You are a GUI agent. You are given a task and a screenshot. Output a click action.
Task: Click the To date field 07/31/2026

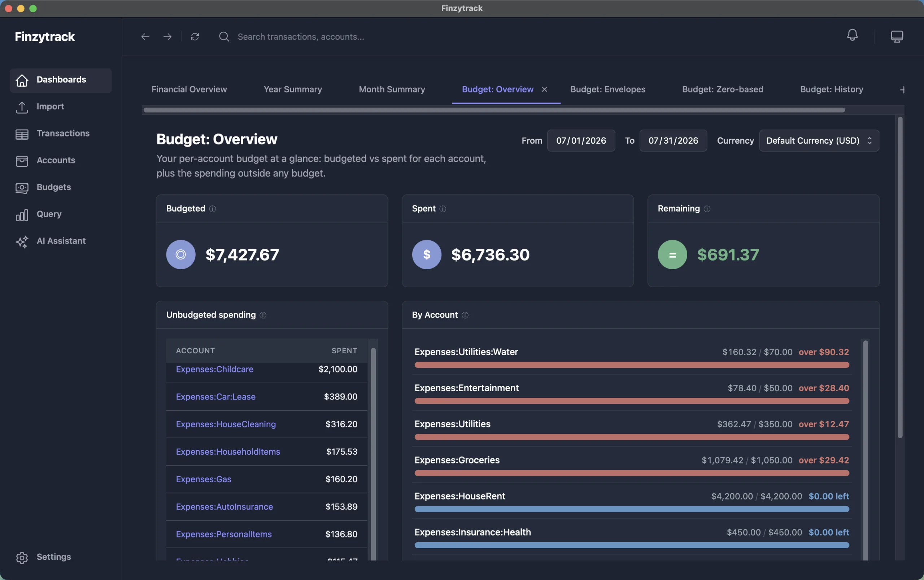tap(673, 140)
